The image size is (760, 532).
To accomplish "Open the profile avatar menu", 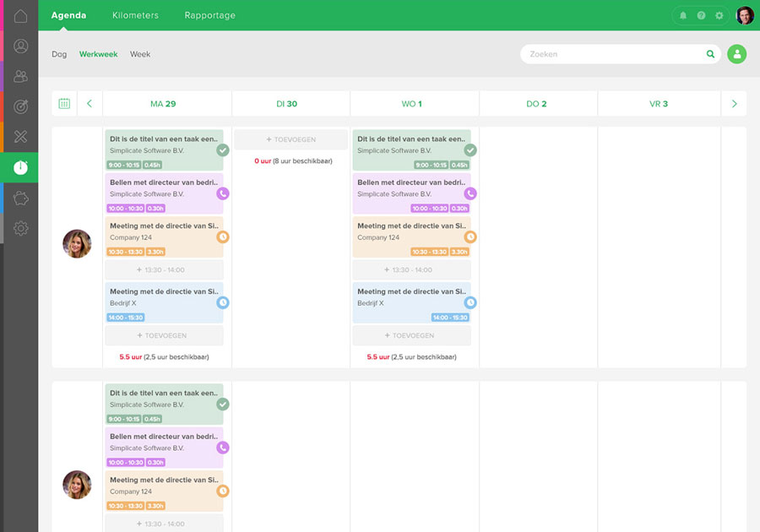I will (744, 14).
